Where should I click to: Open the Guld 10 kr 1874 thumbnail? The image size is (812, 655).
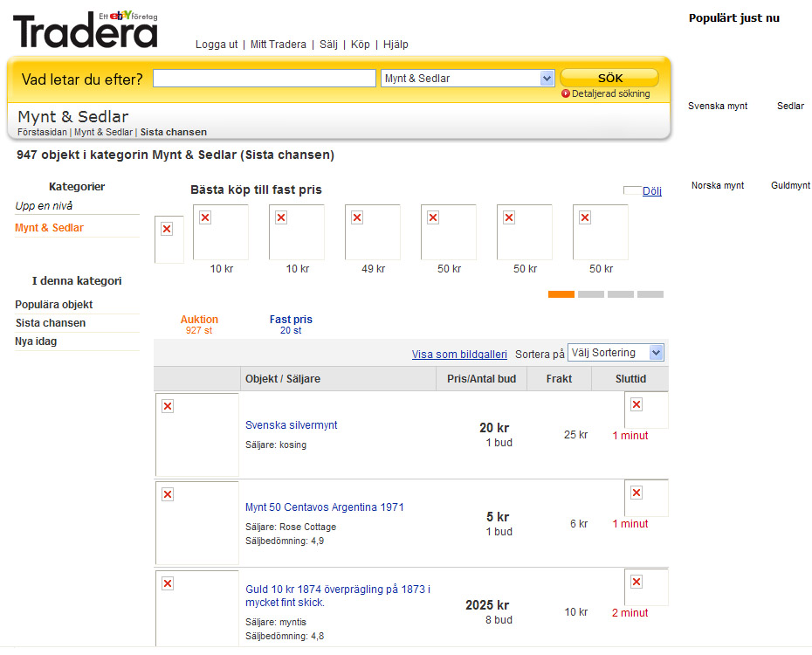click(x=196, y=609)
